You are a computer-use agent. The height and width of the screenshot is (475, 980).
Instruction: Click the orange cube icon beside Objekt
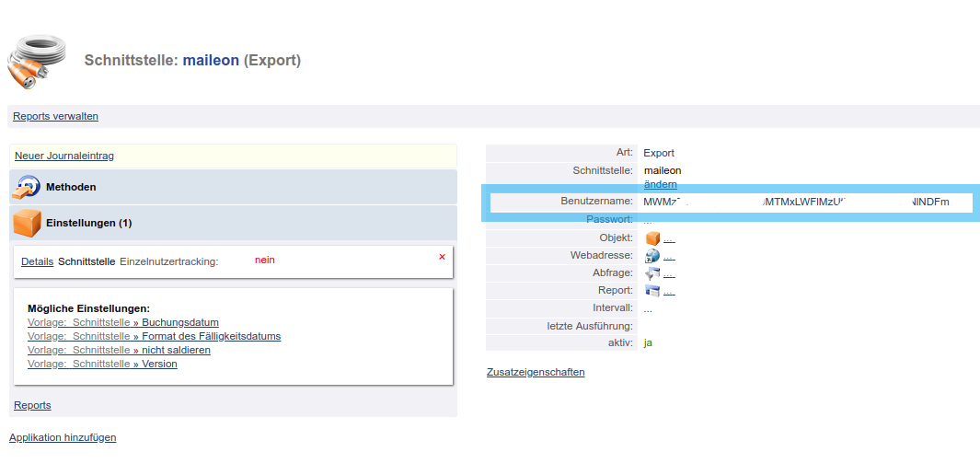pyautogui.click(x=652, y=238)
